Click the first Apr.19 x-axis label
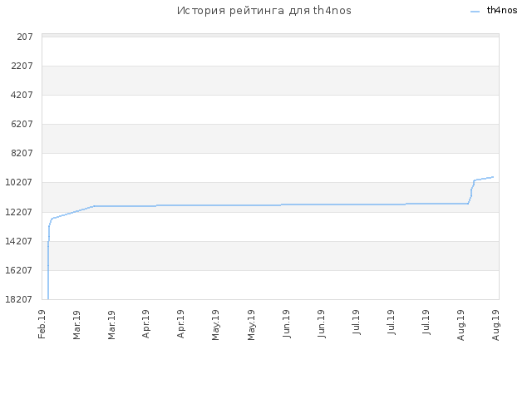 [x=146, y=324]
